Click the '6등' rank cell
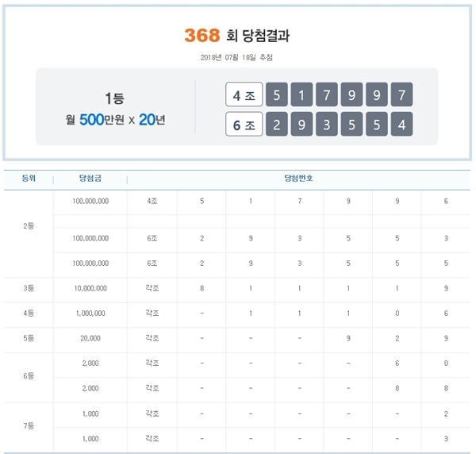 tap(29, 376)
